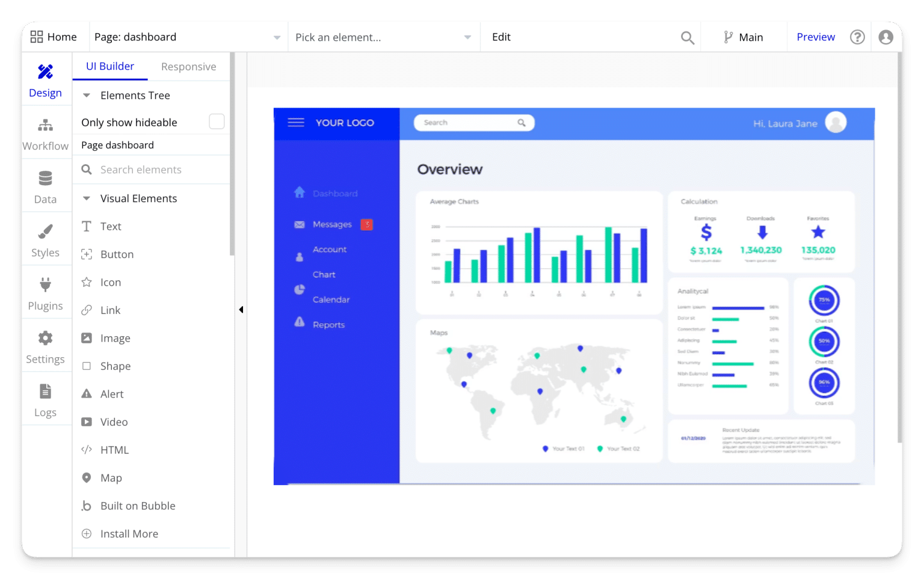The height and width of the screenshot is (579, 924).
Task: Select the Text element tool
Action: click(111, 226)
